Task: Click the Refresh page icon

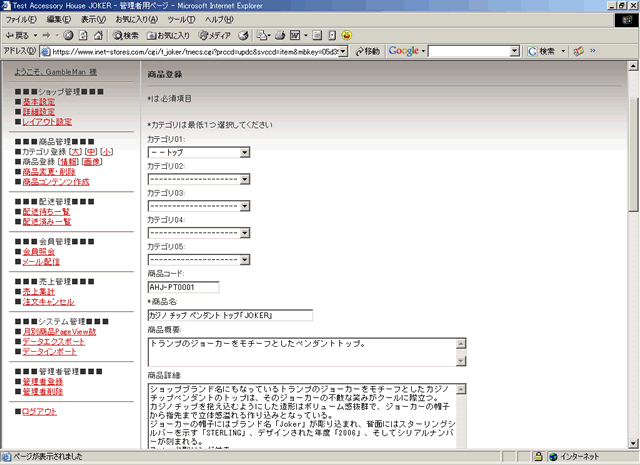Action: coord(82,35)
